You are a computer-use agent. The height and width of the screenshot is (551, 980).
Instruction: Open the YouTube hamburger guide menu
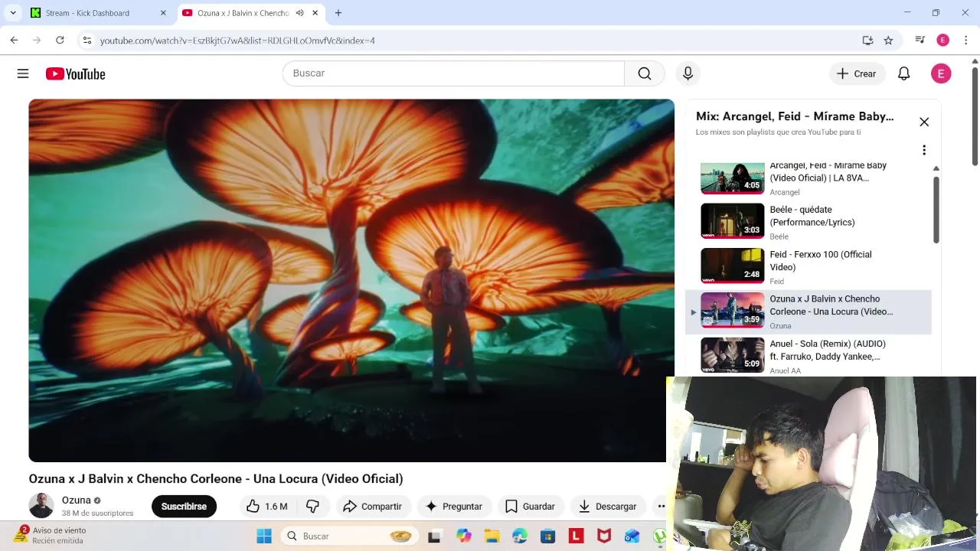pos(23,73)
